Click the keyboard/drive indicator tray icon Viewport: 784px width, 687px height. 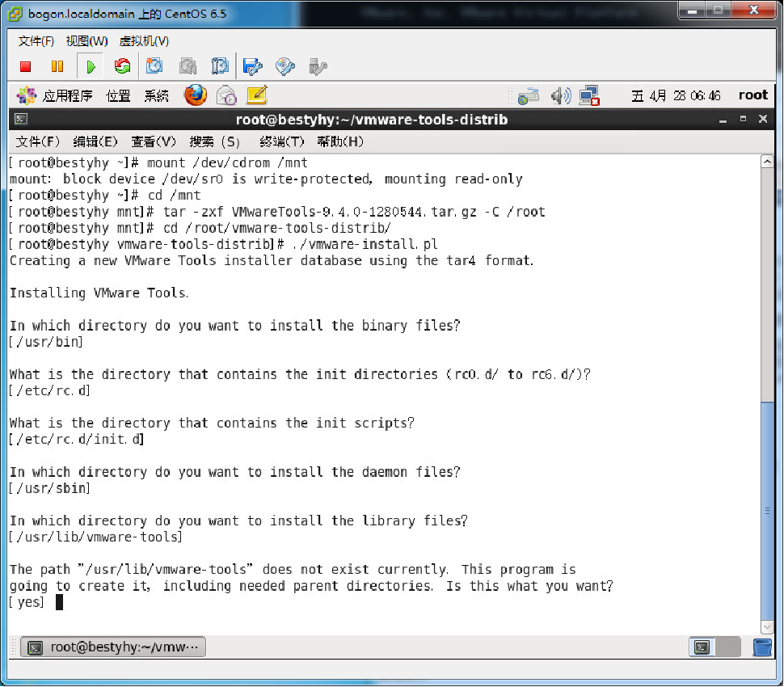(x=529, y=96)
